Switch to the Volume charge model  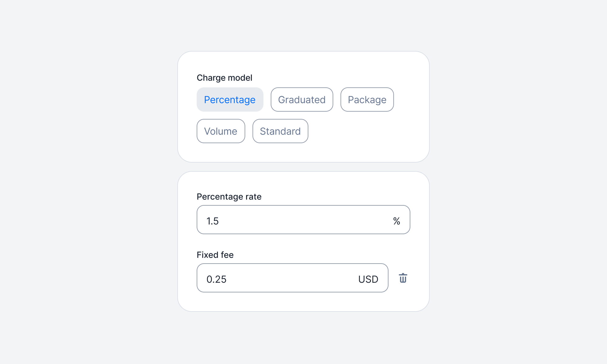pos(221,131)
